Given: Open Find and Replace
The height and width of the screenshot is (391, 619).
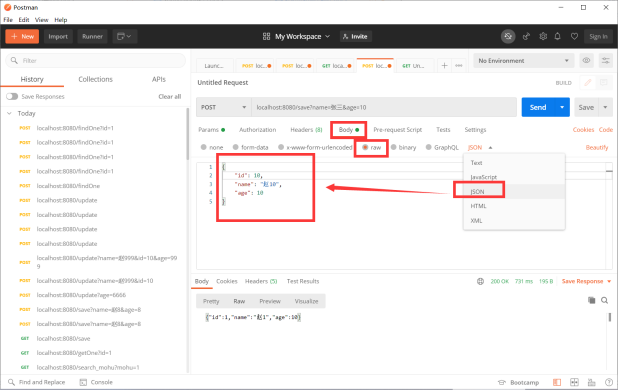Looking at the screenshot, I should pos(37,382).
